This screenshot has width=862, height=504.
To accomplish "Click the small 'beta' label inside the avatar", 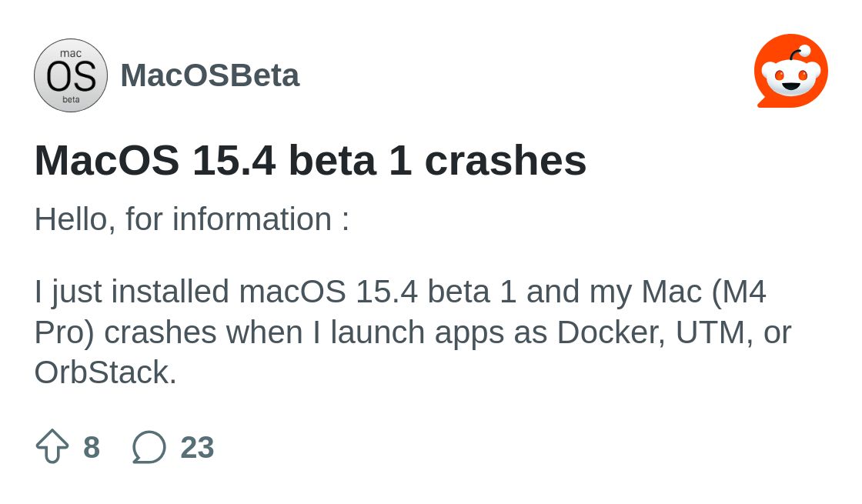I will point(71,99).
